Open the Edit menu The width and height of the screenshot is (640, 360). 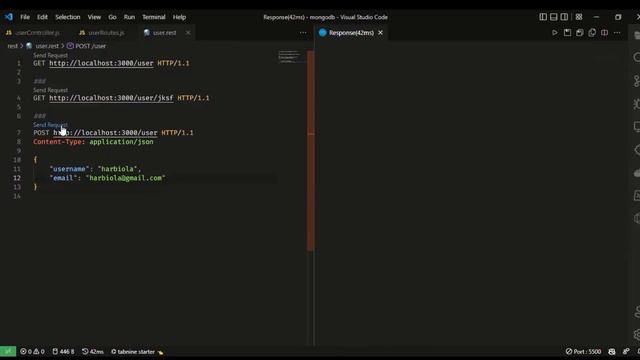pyautogui.click(x=42, y=17)
